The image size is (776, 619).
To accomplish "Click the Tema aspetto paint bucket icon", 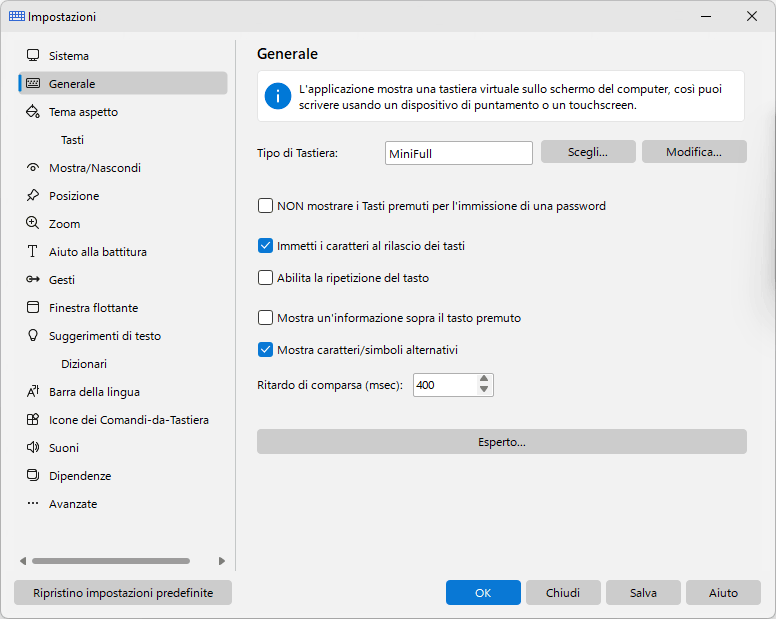I will (33, 111).
